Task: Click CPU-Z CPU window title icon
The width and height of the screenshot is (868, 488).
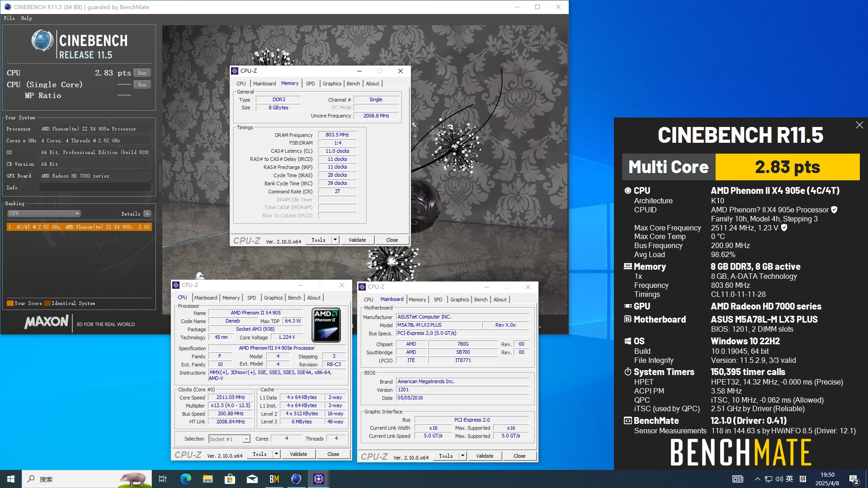Action: (x=176, y=285)
